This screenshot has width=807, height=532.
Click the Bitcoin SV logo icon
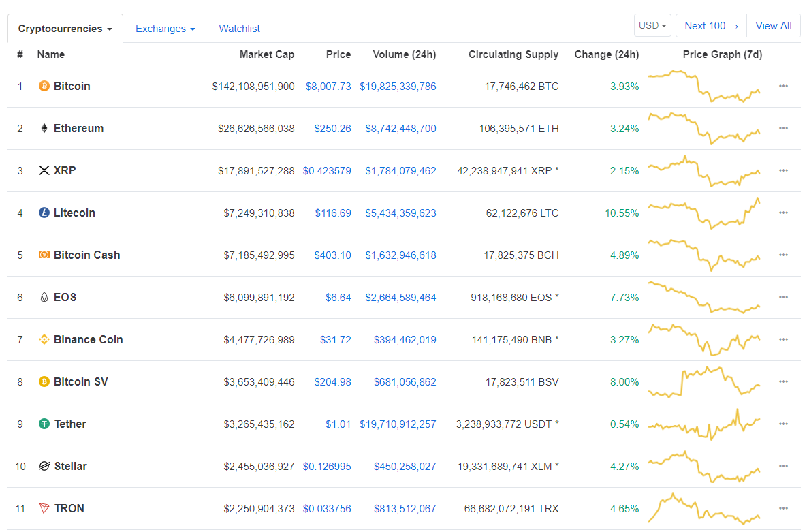(x=44, y=381)
